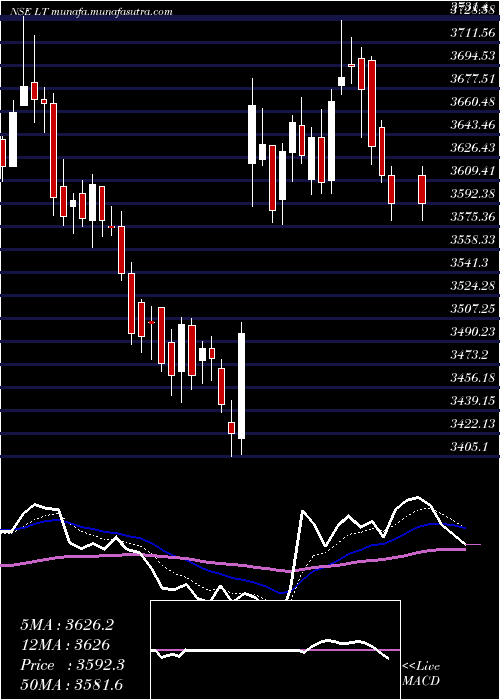The image size is (500, 700).
Task: Select the 3592.38 price axis label
Action: point(473,194)
